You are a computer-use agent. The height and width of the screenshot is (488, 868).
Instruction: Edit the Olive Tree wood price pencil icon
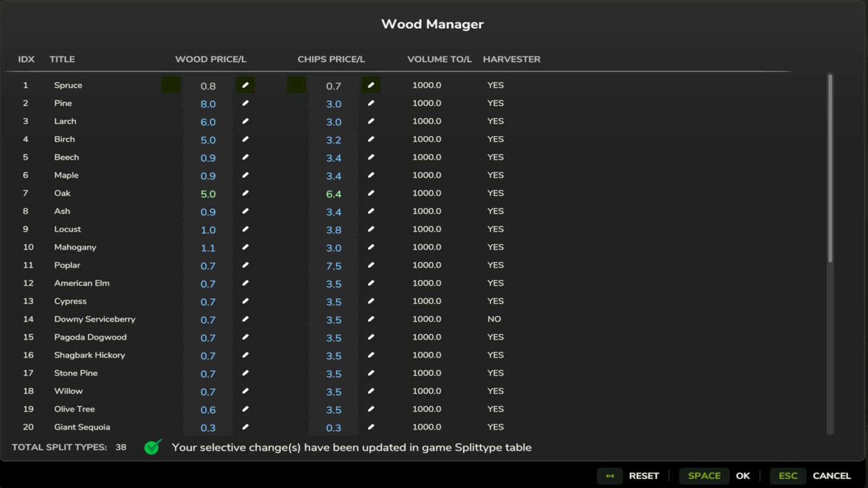(246, 409)
